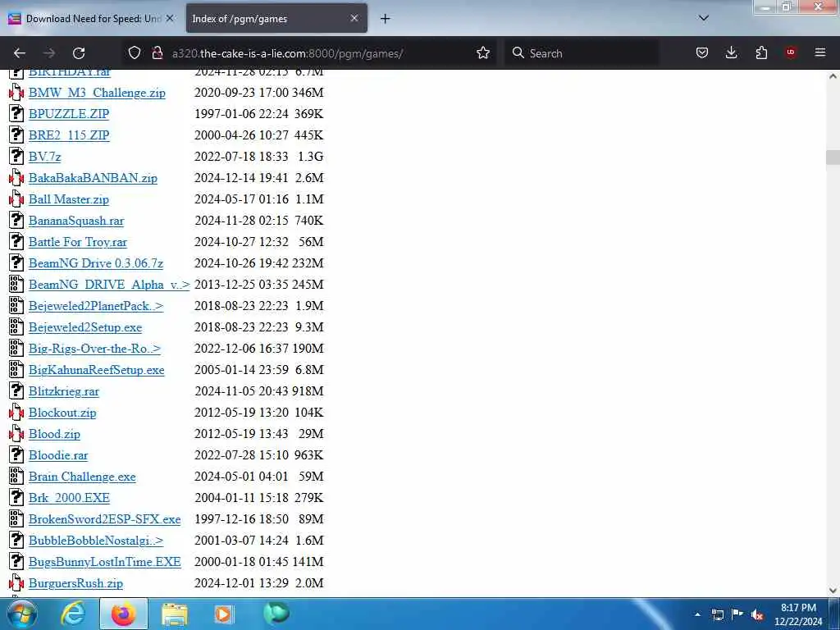Open the Pocket save icon
840x630 pixels.
702,52
